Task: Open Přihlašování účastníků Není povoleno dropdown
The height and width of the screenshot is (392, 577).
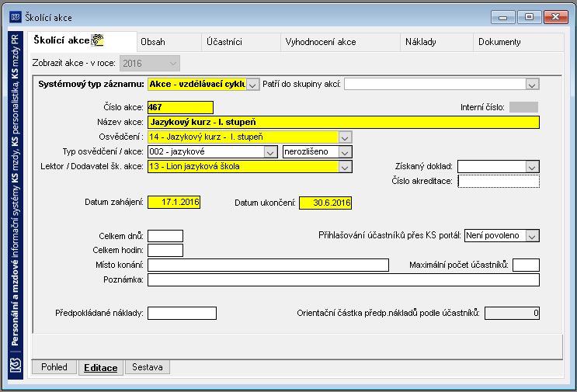Action: (x=532, y=236)
